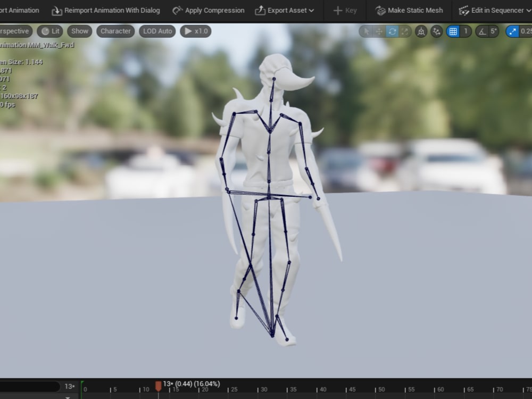This screenshot has width=532, height=399.
Task: Click timeline frame 30 mark
Action: pyautogui.click(x=264, y=389)
